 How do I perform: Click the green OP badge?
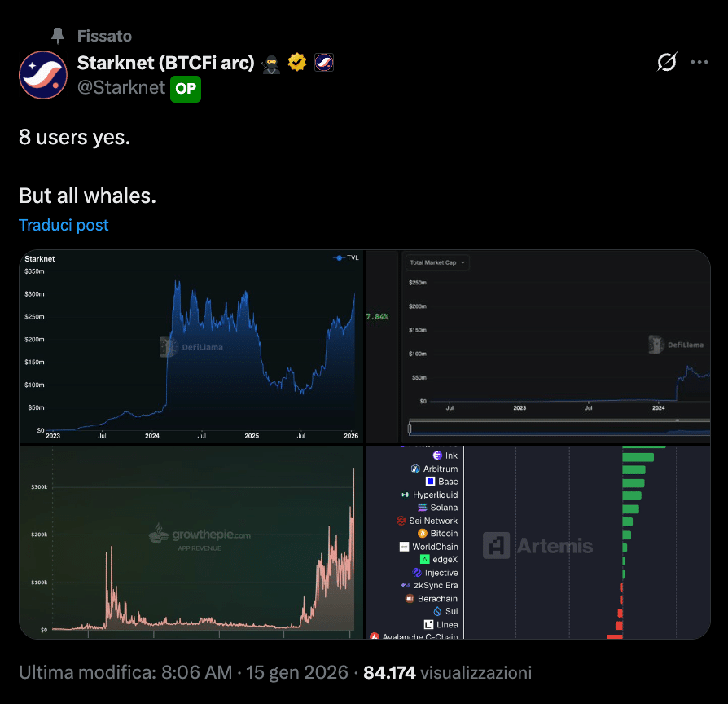(x=186, y=89)
